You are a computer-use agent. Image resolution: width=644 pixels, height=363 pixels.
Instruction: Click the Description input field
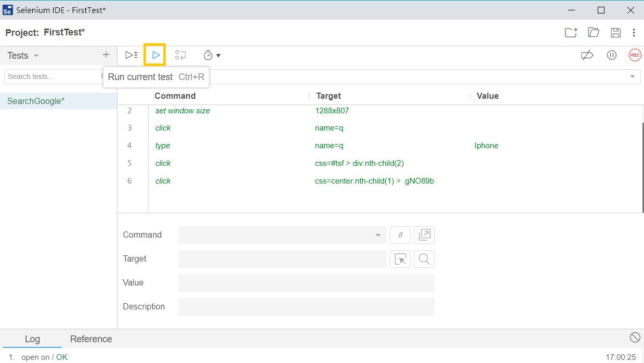click(x=306, y=307)
